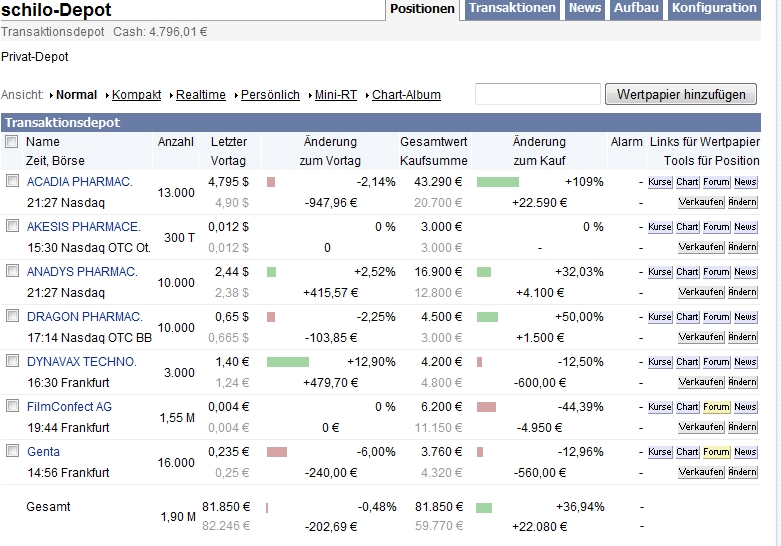The image size is (781, 546).
Task: Switch to the Transaktionen tab
Action: tap(512, 8)
